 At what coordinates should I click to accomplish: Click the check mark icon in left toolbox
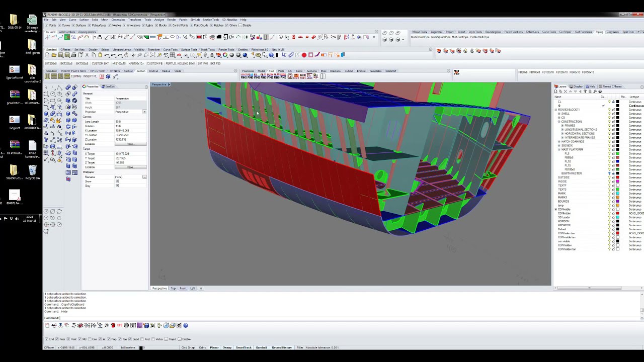(x=46, y=159)
